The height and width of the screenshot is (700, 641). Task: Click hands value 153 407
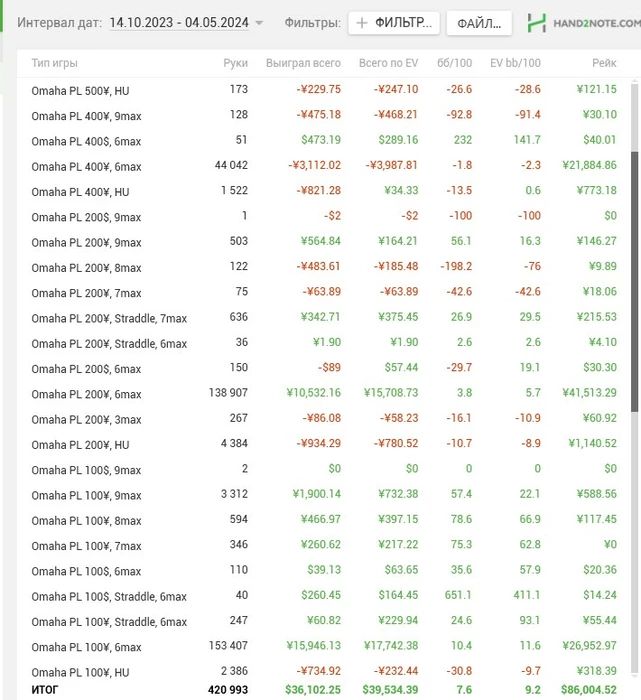(x=228, y=646)
